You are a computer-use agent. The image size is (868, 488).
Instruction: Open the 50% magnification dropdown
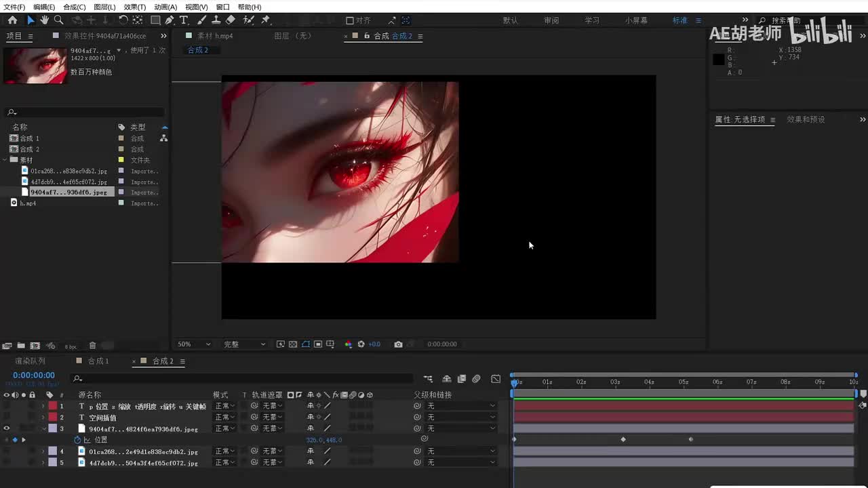(x=194, y=344)
